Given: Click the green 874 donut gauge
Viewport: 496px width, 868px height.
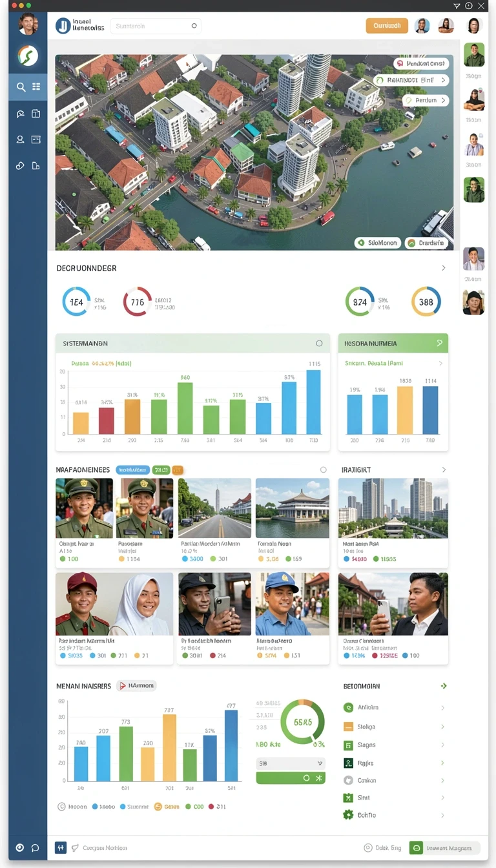Looking at the screenshot, I should [x=360, y=302].
